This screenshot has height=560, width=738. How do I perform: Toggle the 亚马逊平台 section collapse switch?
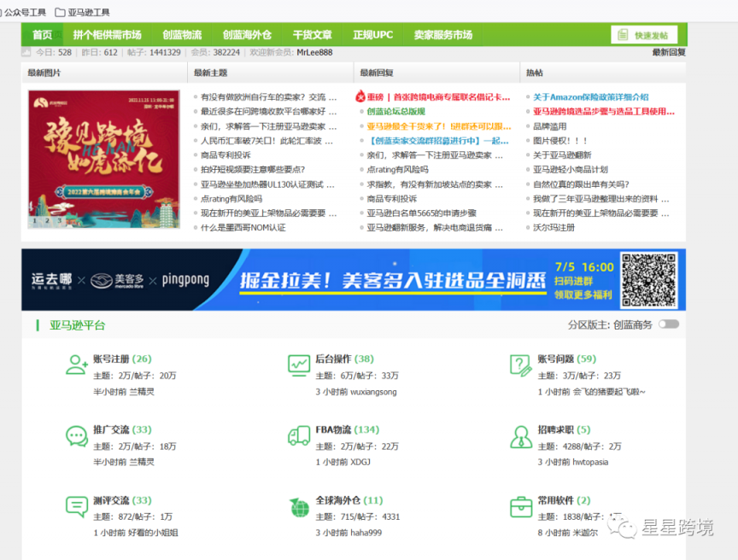[x=669, y=324]
